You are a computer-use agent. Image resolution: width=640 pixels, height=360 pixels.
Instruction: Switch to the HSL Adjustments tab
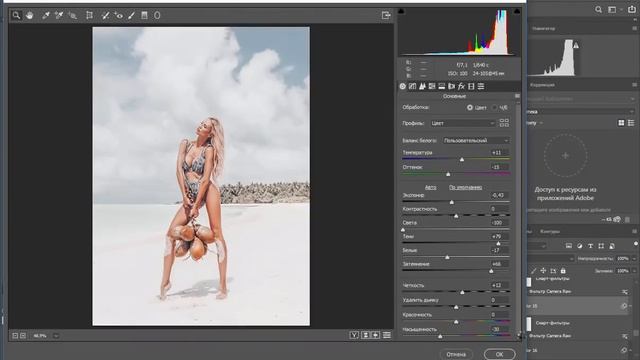[x=432, y=86]
